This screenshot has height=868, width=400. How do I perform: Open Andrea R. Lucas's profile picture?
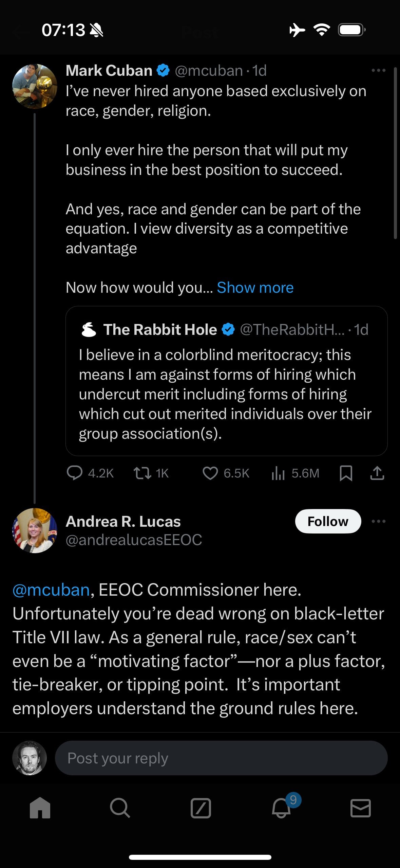[35, 530]
